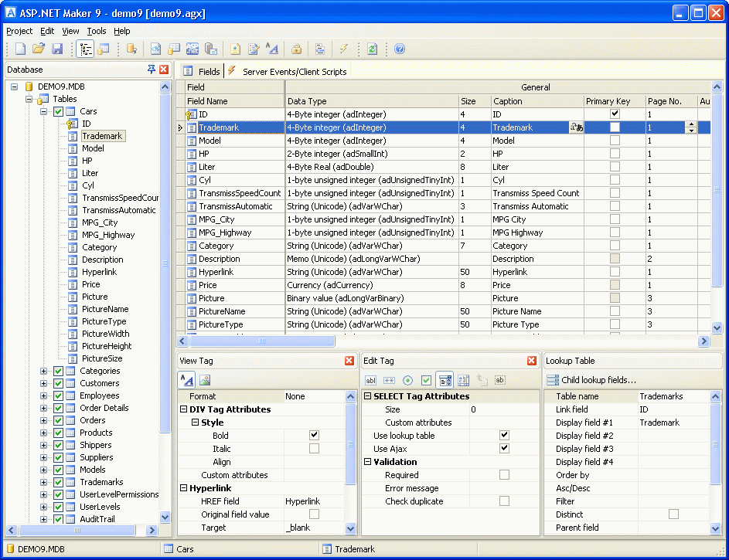Click the green refresh toolbar icon

click(372, 49)
